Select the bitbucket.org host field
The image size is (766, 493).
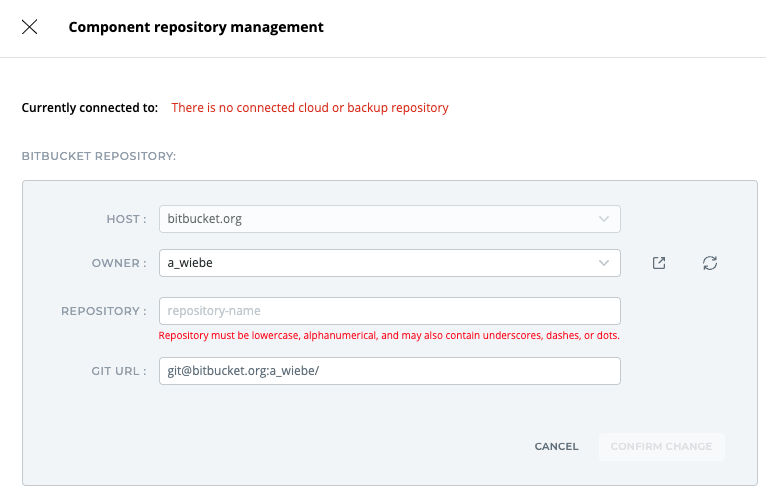coord(380,219)
